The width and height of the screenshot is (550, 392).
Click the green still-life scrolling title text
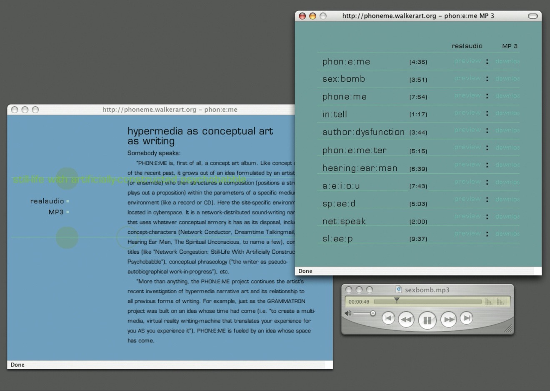(x=129, y=180)
